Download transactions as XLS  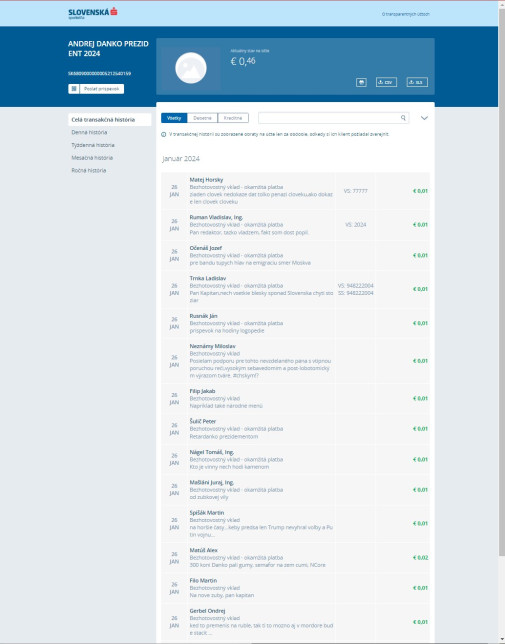[417, 82]
